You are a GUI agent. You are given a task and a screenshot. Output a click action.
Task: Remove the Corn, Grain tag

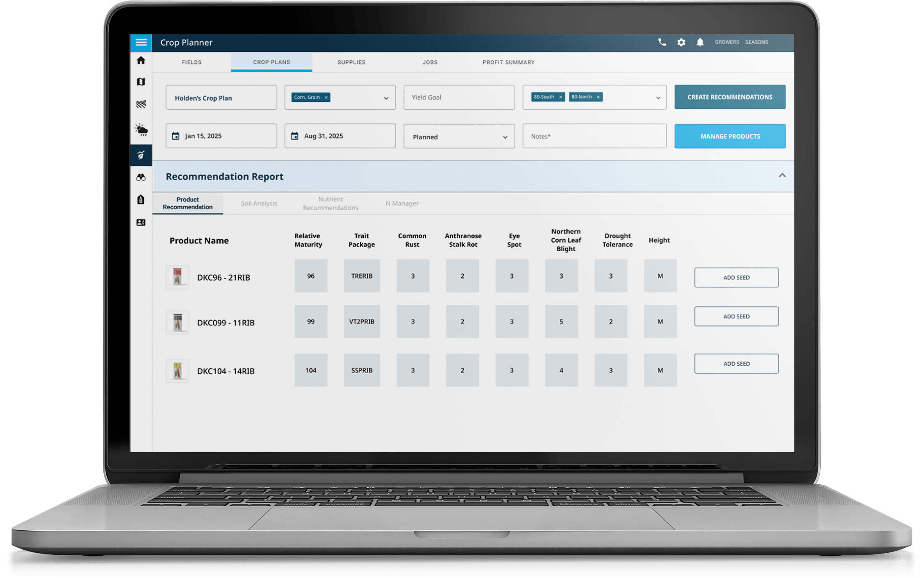pos(326,97)
